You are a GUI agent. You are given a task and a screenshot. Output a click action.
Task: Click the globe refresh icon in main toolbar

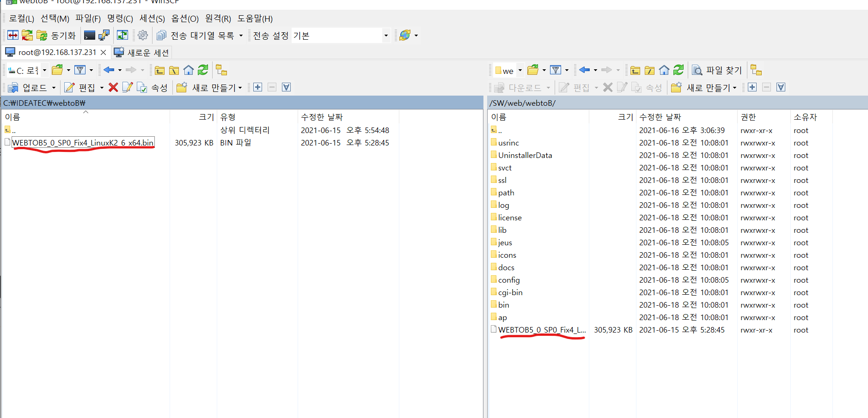405,35
